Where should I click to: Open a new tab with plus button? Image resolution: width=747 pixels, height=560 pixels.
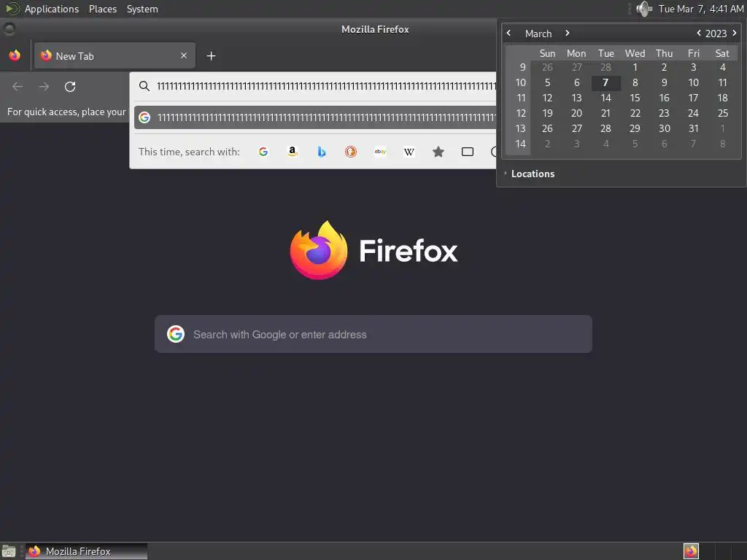pyautogui.click(x=211, y=56)
